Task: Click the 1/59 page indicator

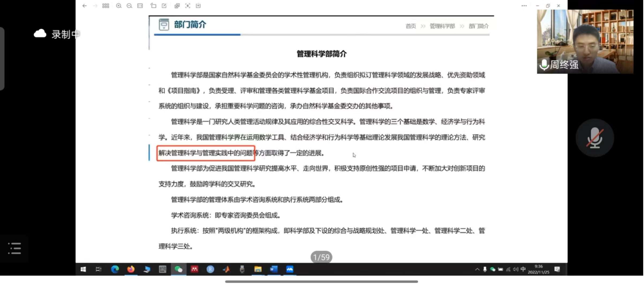Action: 321,257
